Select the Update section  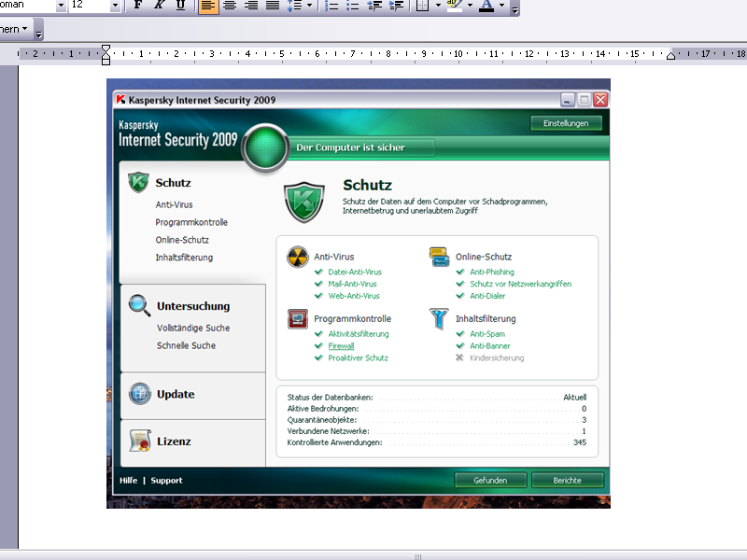176,394
